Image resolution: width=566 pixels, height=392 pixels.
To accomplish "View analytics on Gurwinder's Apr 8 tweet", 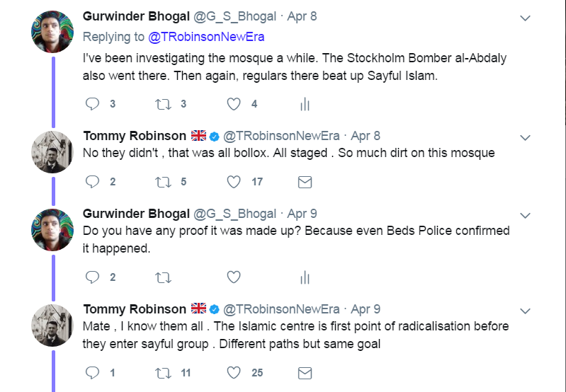I will [305, 104].
